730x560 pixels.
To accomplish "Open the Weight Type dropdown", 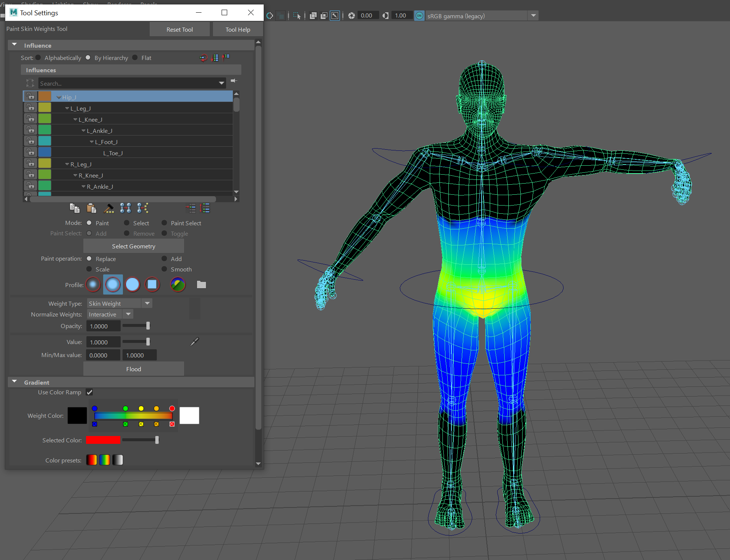I will tap(147, 303).
